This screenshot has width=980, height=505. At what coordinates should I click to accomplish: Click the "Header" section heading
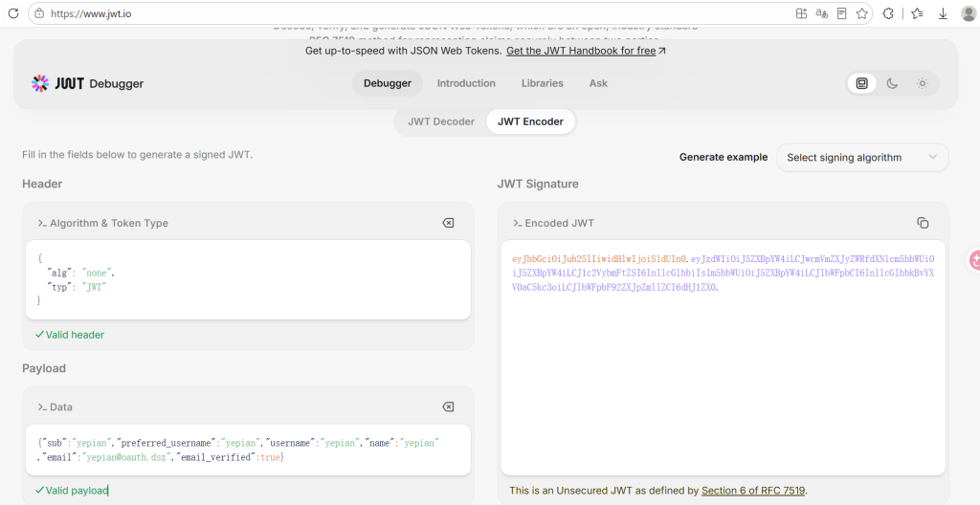tap(42, 184)
